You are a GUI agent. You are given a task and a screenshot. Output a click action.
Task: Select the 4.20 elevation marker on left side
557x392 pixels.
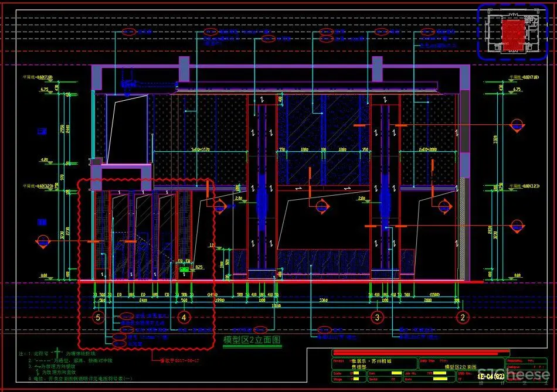(44, 159)
